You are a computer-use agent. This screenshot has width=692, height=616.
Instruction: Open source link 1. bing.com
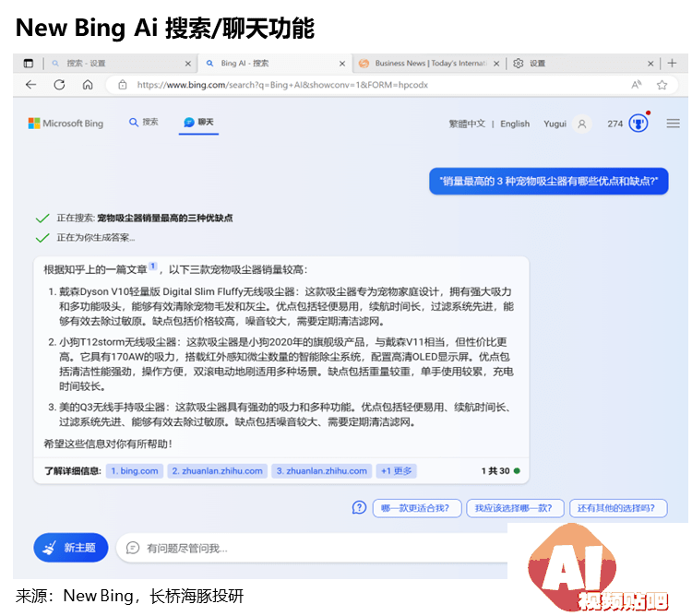pos(135,471)
